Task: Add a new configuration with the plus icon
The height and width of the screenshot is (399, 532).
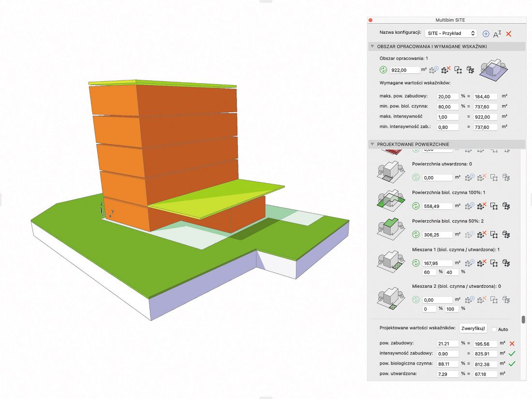Action: coord(486,33)
